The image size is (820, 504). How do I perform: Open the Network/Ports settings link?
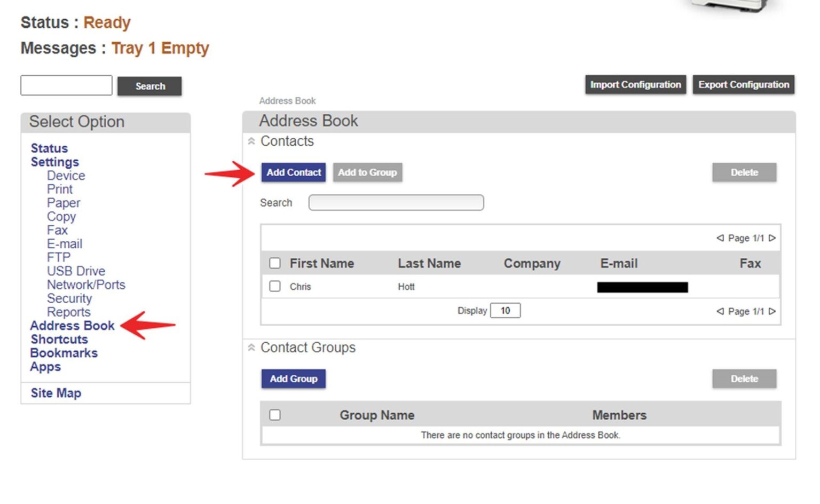(x=86, y=285)
